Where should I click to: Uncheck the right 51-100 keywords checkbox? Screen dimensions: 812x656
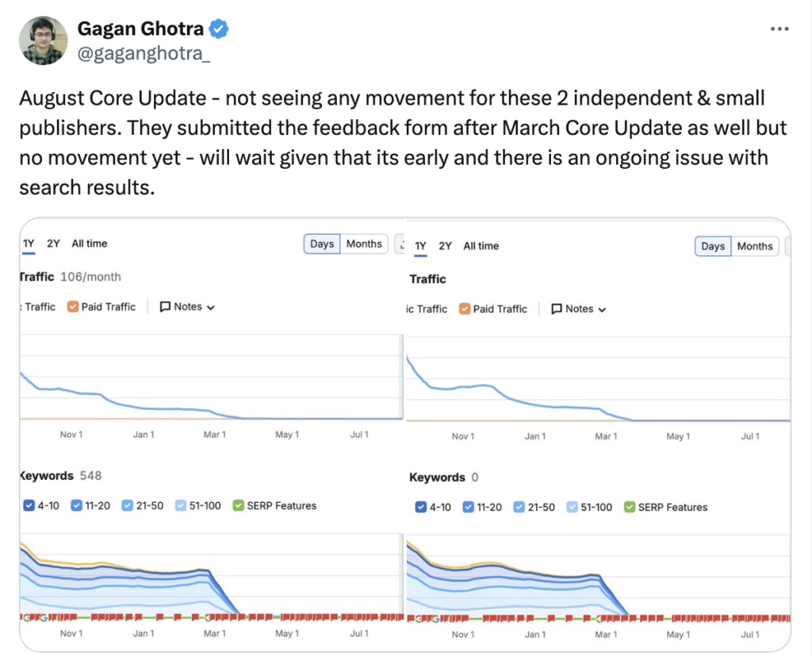pyautogui.click(x=573, y=507)
